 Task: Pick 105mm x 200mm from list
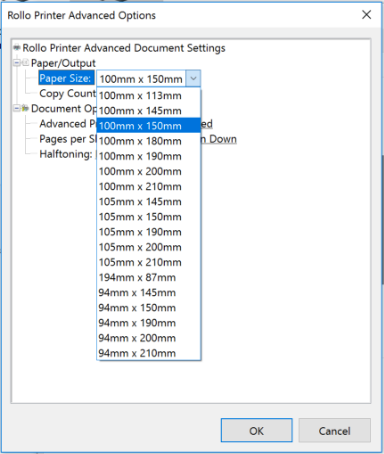(149, 247)
